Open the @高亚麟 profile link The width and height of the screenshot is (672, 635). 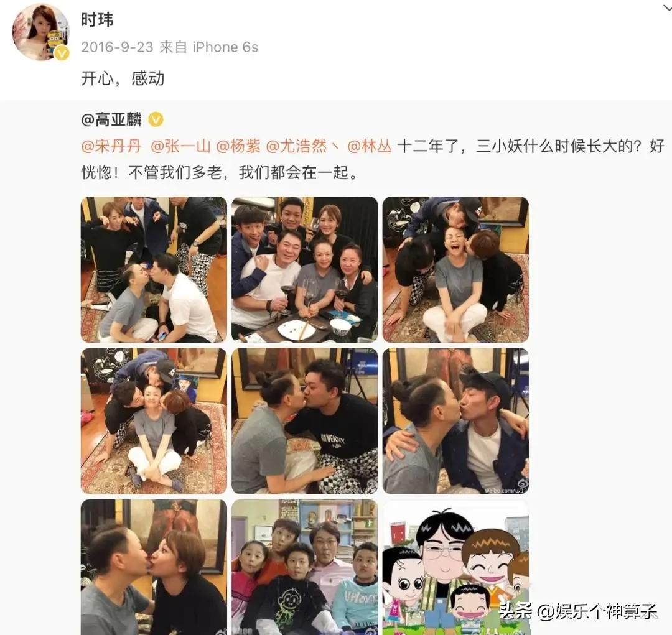tap(111, 119)
